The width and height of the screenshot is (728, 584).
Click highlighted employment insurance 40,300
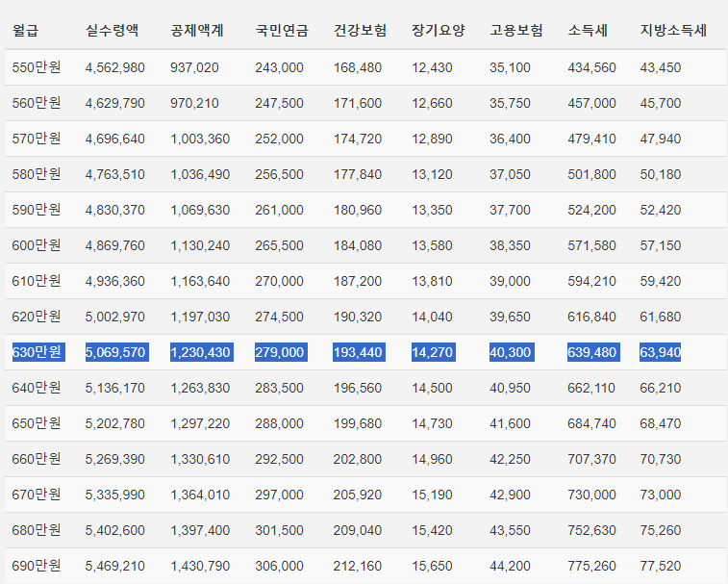click(513, 352)
